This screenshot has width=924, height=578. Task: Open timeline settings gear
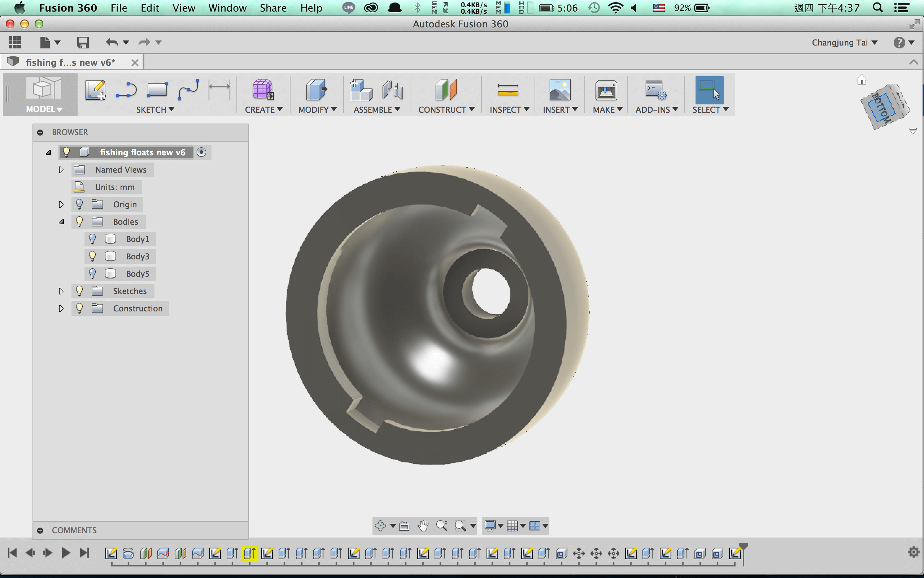click(x=913, y=552)
